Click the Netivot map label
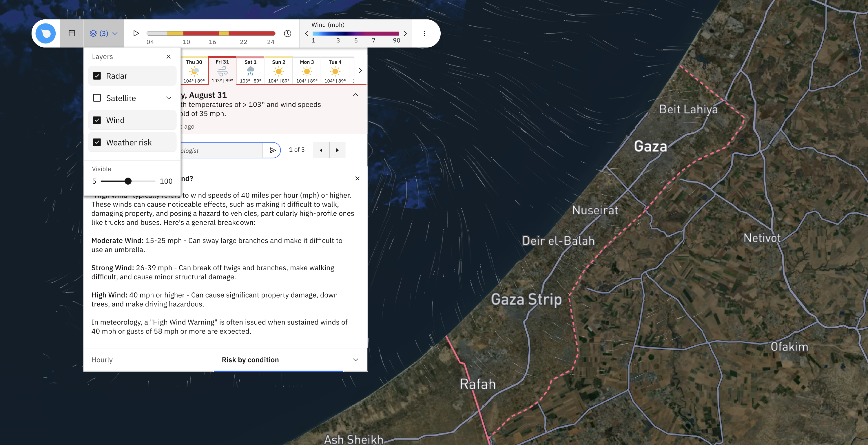 762,238
